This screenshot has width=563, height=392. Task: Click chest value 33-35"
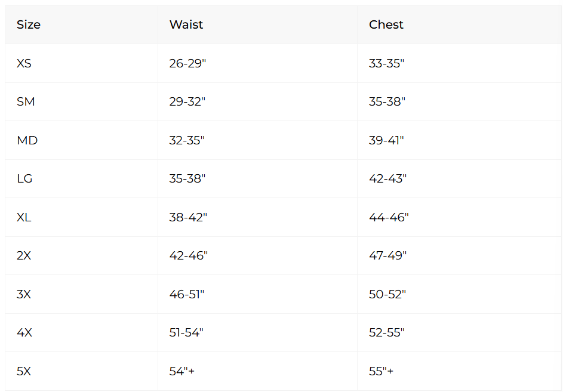click(x=387, y=63)
